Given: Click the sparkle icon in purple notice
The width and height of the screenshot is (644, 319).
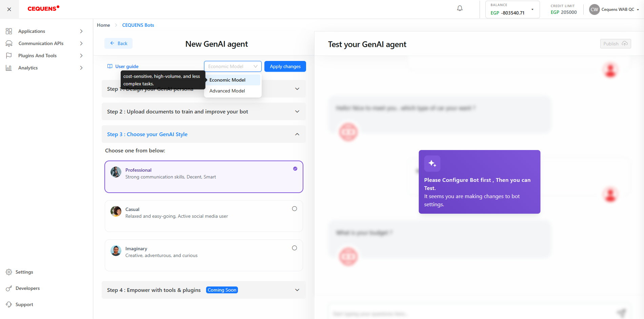Looking at the screenshot, I should coord(432,164).
